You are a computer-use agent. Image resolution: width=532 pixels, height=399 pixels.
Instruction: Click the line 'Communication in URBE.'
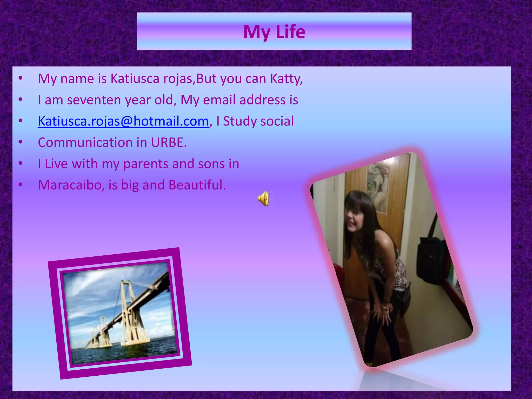tap(112, 143)
